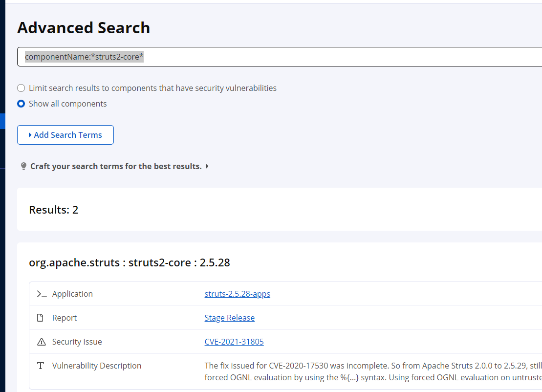Click the highlighted blue item in left sidebar
The height and width of the screenshot is (392, 542).
tap(2, 121)
